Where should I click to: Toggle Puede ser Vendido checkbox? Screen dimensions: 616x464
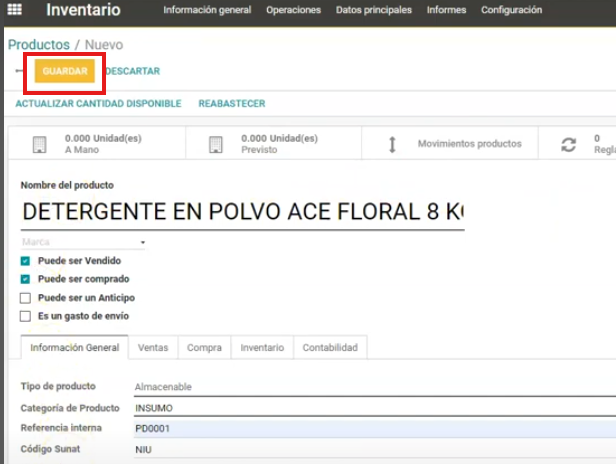point(26,261)
